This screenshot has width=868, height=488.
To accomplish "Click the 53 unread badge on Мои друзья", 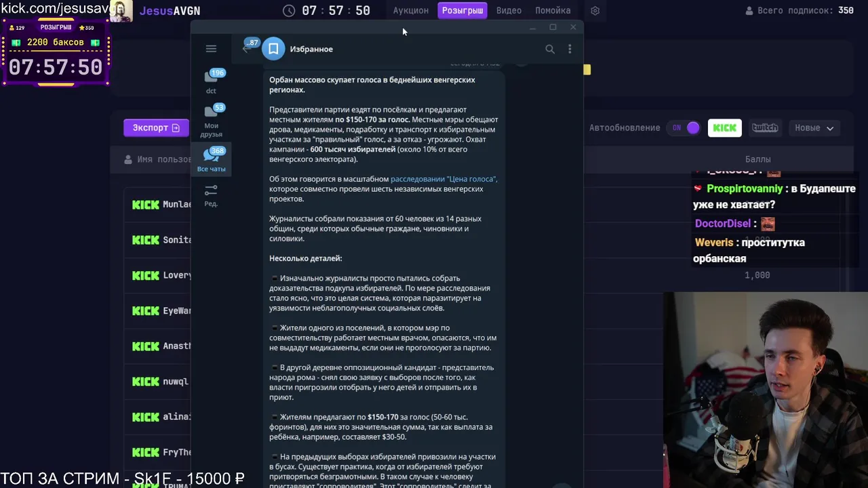I will point(218,107).
